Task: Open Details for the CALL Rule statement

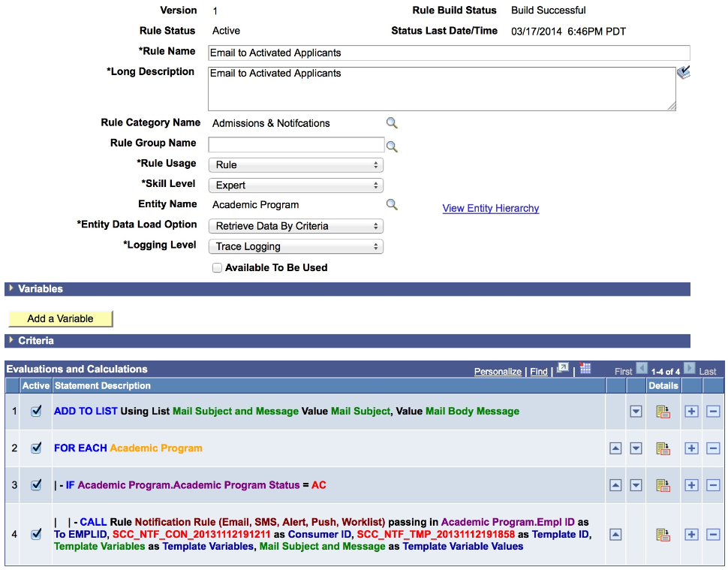Action: click(663, 532)
